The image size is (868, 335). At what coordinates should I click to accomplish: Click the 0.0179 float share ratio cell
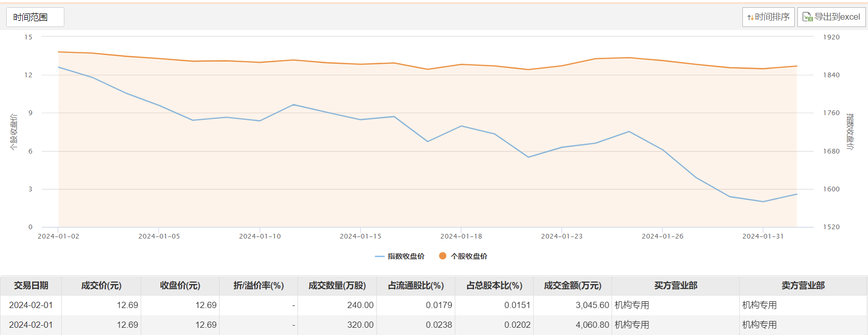[416, 305]
